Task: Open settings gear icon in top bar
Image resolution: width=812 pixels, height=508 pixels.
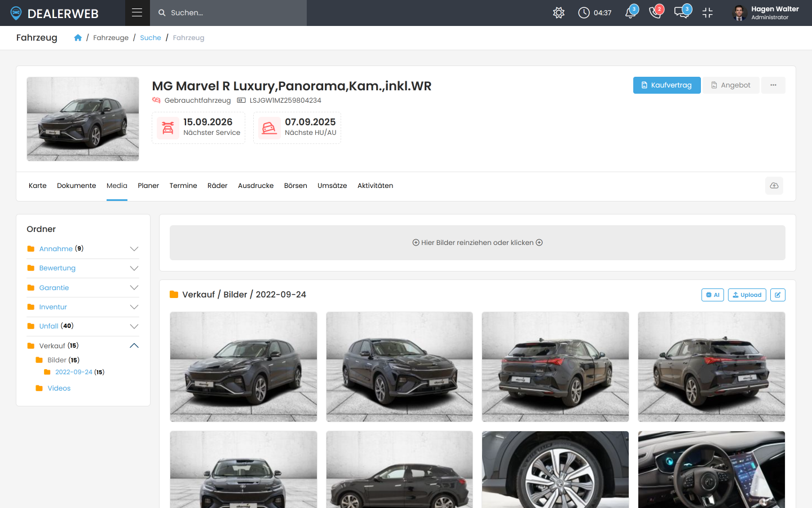Action: 559,12
